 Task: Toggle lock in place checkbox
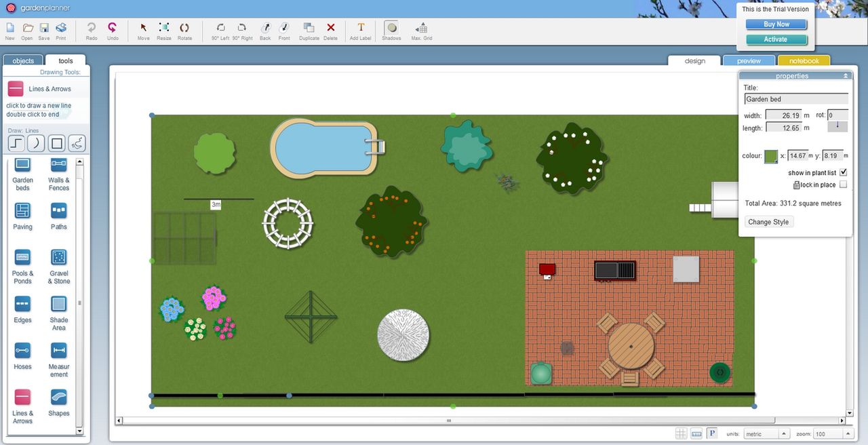point(843,185)
